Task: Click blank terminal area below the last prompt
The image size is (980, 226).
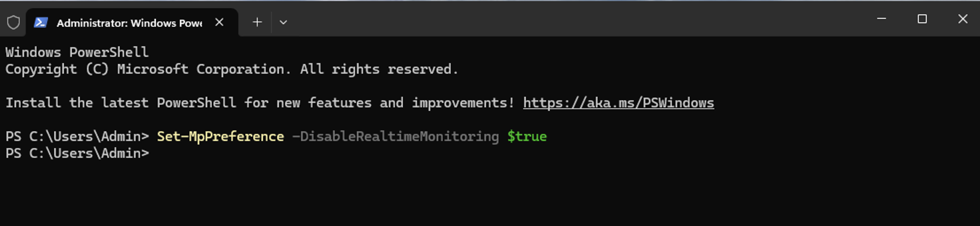Action: tap(443, 195)
